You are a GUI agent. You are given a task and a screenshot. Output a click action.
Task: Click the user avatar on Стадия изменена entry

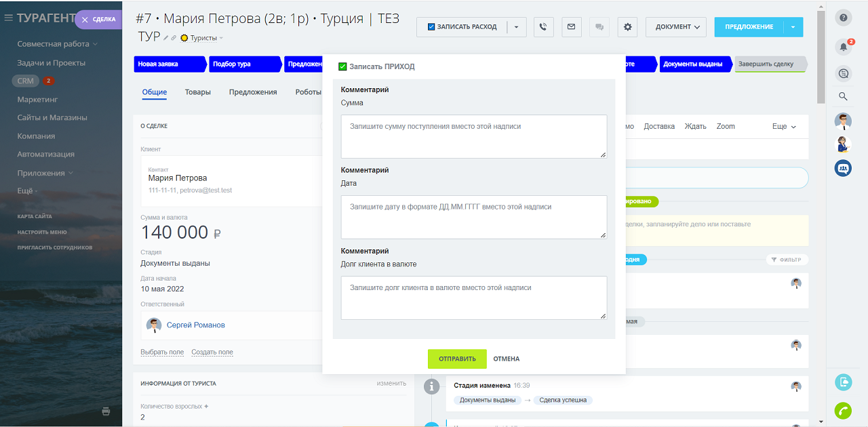tap(796, 386)
